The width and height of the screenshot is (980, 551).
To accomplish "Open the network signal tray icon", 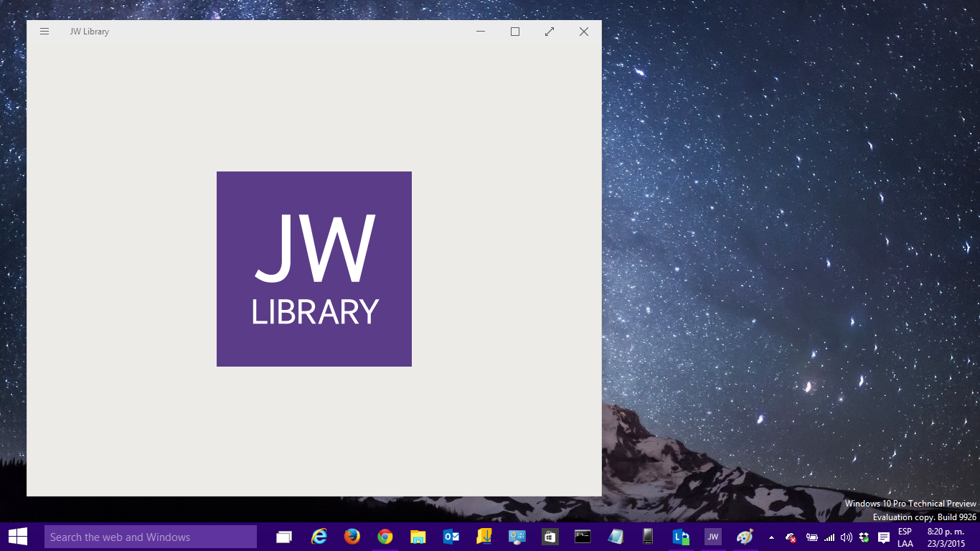I will [x=829, y=537].
